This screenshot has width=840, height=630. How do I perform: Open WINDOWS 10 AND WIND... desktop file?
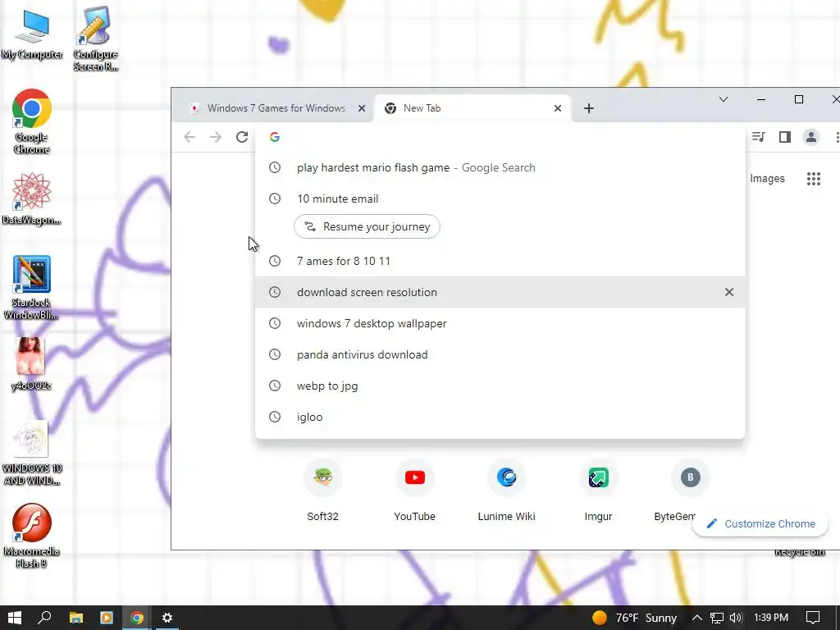point(32,454)
